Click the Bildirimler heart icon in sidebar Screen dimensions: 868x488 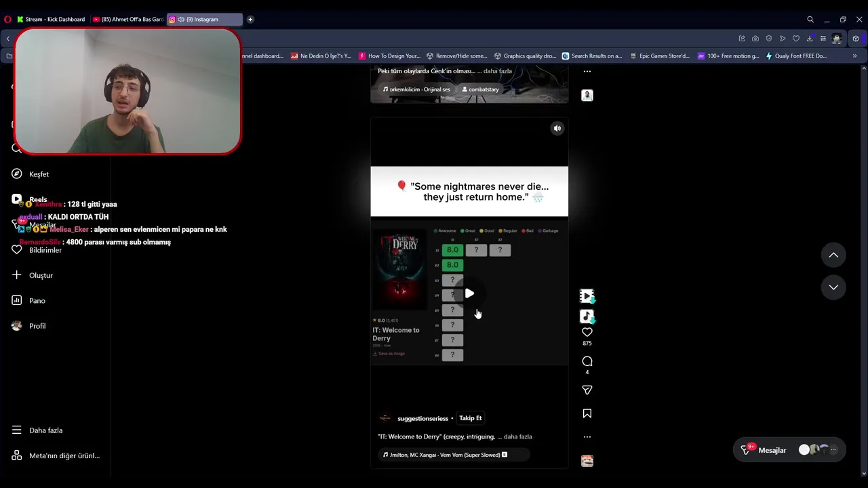click(17, 249)
